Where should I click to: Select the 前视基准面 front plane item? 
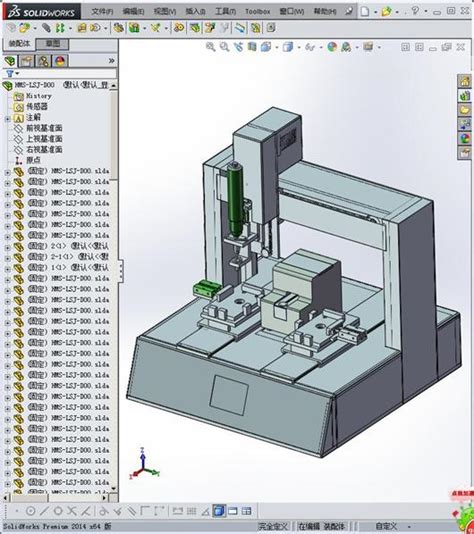coord(44,128)
